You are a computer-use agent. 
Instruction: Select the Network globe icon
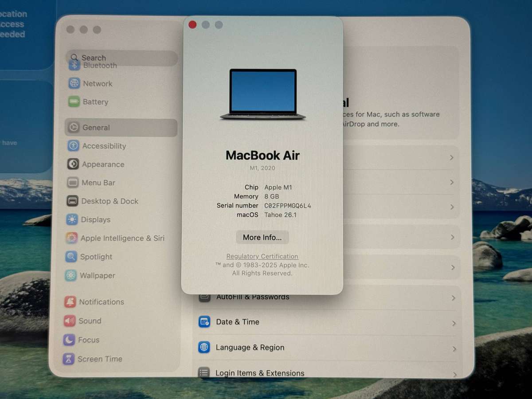[74, 83]
